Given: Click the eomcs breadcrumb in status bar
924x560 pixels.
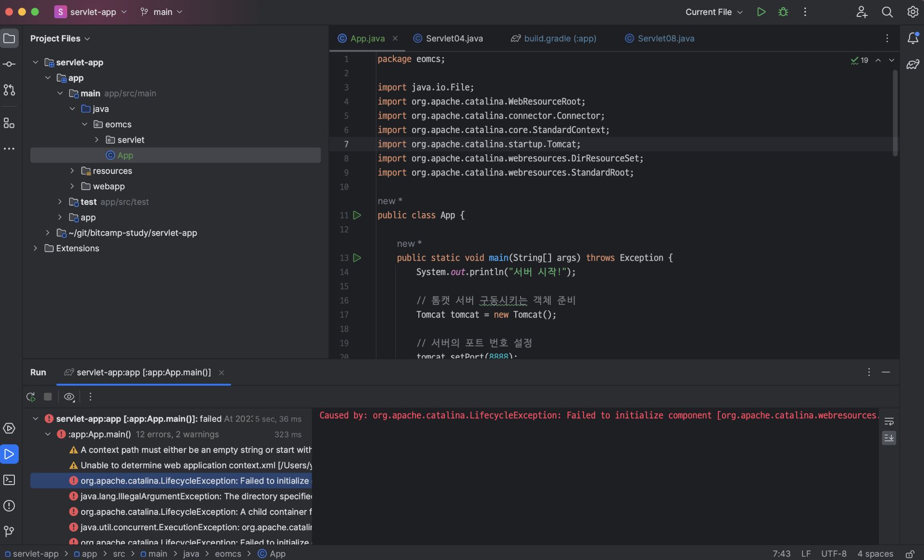Looking at the screenshot, I should [228, 554].
